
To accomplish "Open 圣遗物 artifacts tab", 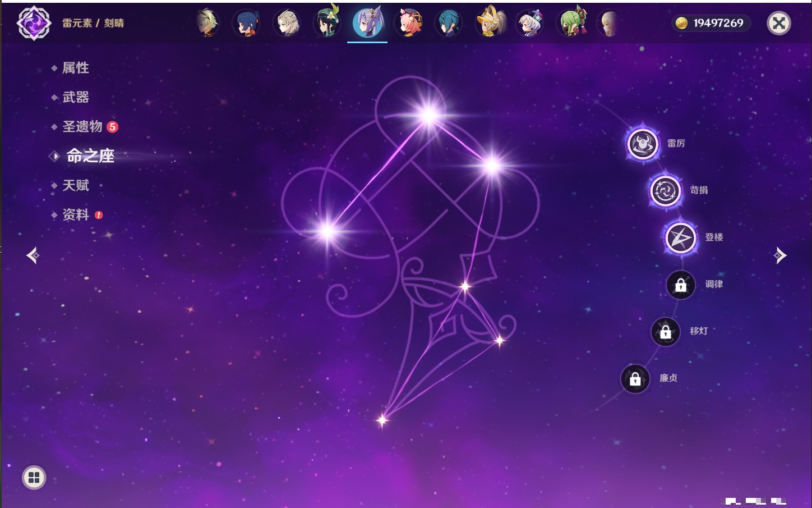I will click(x=82, y=127).
